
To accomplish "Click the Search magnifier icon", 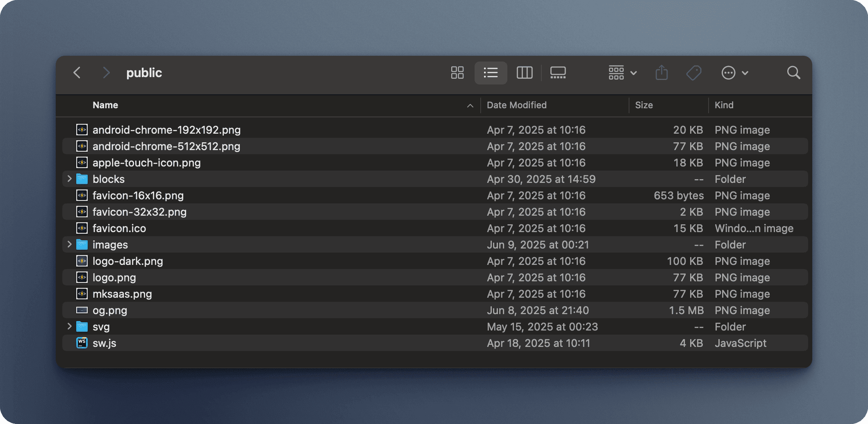I will (x=793, y=73).
